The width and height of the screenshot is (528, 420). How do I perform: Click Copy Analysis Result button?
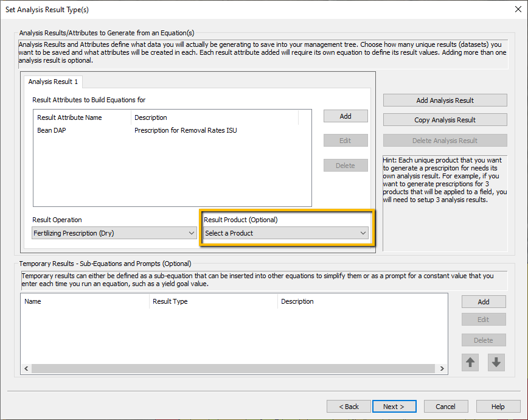click(x=445, y=120)
